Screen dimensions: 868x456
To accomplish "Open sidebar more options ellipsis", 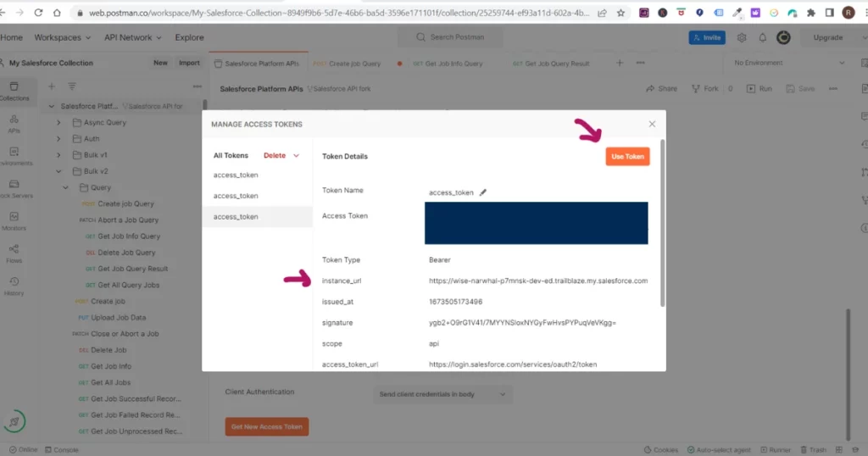I will coord(197,86).
